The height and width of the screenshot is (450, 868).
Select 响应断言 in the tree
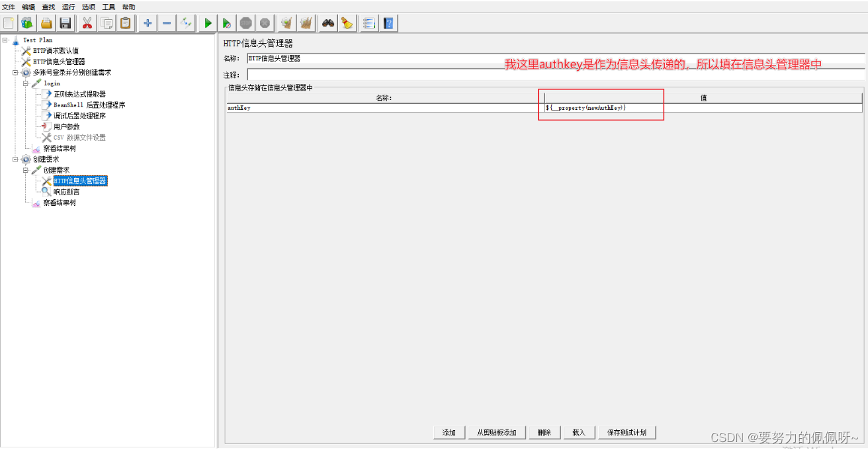(66, 192)
